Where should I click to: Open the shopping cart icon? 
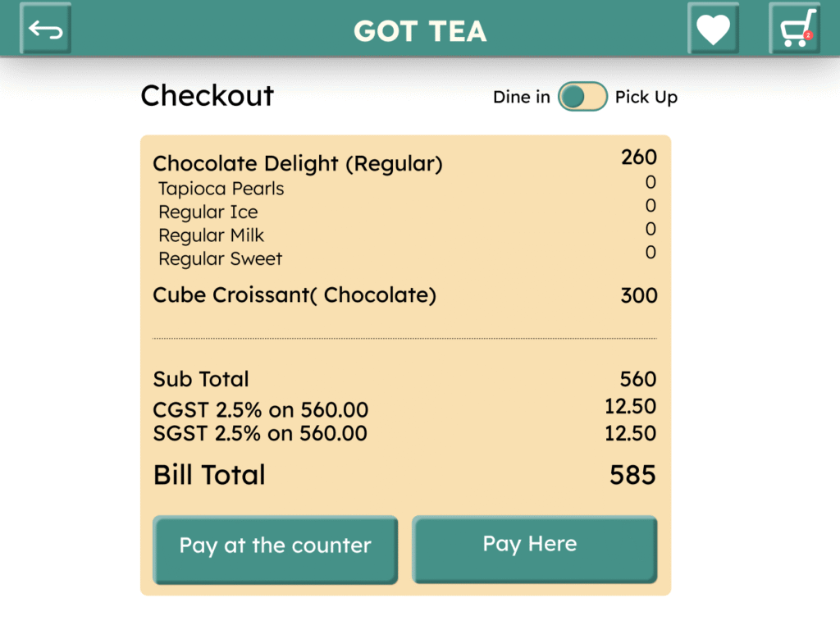794,30
